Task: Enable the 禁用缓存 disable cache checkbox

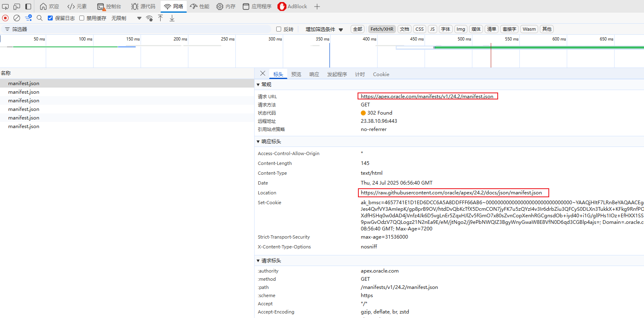Action: click(82, 18)
